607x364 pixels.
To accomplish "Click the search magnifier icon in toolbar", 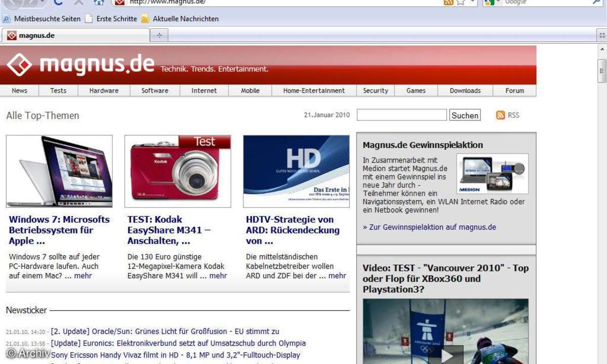I will click(596, 2).
